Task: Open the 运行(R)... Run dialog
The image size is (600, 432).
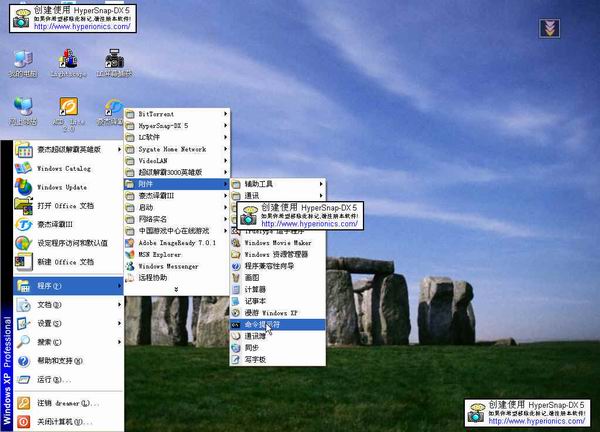Action: coord(68,380)
